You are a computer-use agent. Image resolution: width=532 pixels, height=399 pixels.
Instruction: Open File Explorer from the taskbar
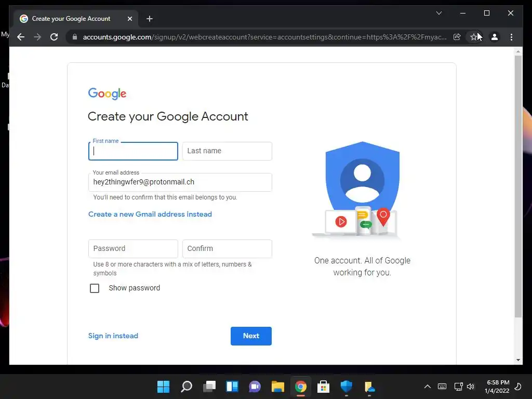coord(277,387)
